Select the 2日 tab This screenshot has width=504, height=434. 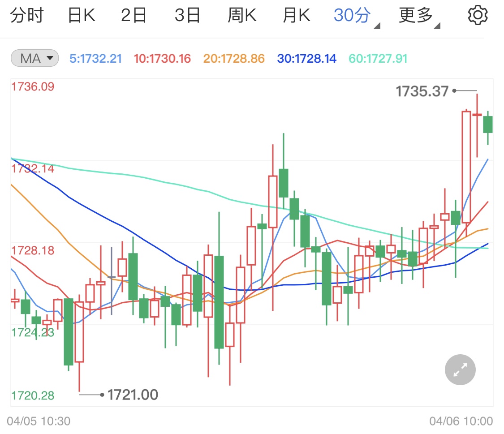(134, 15)
